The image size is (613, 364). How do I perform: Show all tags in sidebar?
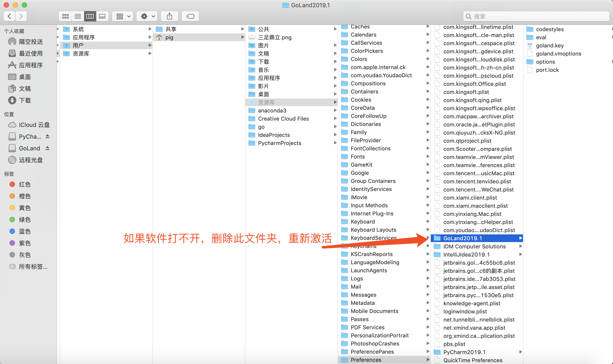pyautogui.click(x=33, y=266)
